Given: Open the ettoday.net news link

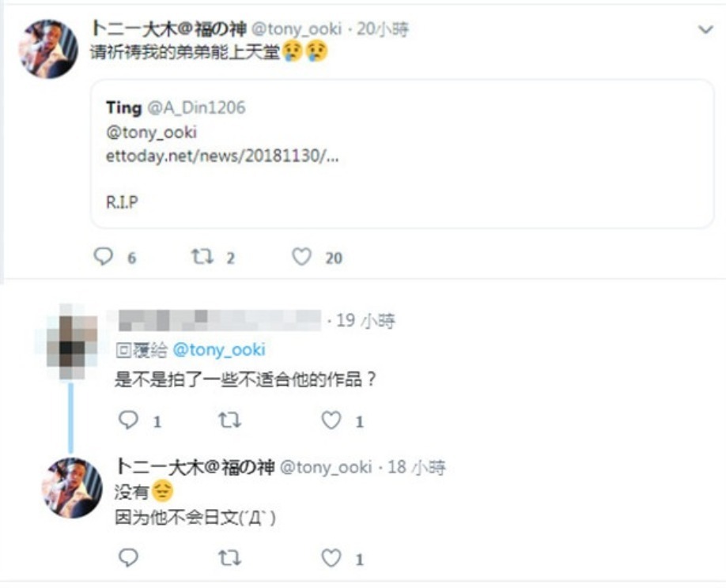Looking at the screenshot, I should (x=222, y=156).
